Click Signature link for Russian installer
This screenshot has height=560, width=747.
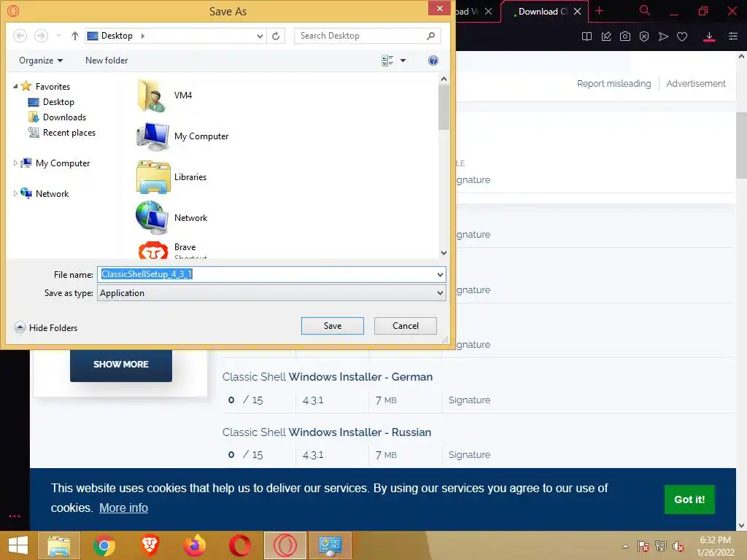(469, 455)
